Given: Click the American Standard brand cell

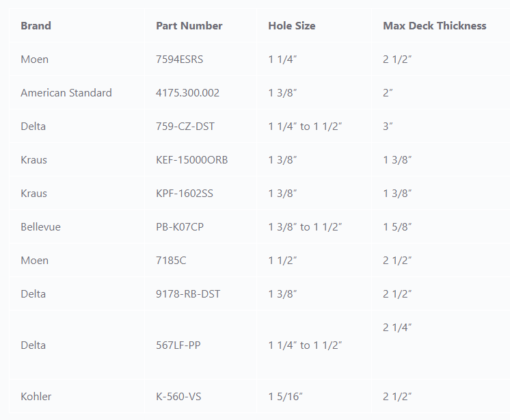Looking at the screenshot, I should pos(66,93).
